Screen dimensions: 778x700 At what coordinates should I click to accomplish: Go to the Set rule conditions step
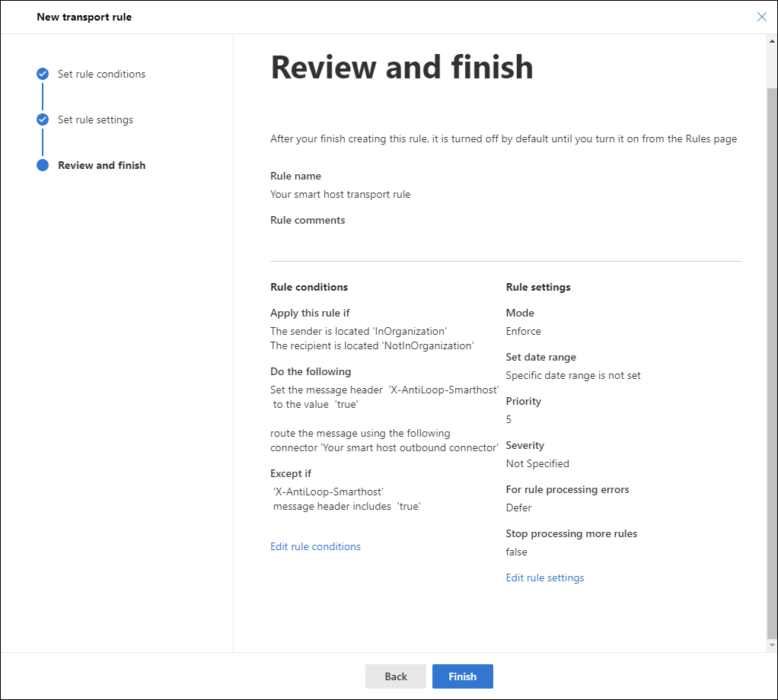coord(102,74)
